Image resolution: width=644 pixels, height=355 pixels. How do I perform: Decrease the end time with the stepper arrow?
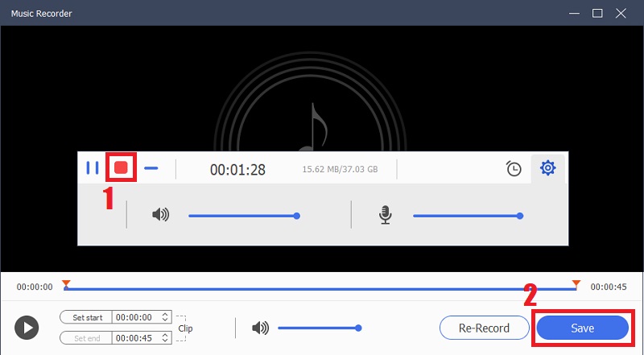pyautogui.click(x=165, y=341)
